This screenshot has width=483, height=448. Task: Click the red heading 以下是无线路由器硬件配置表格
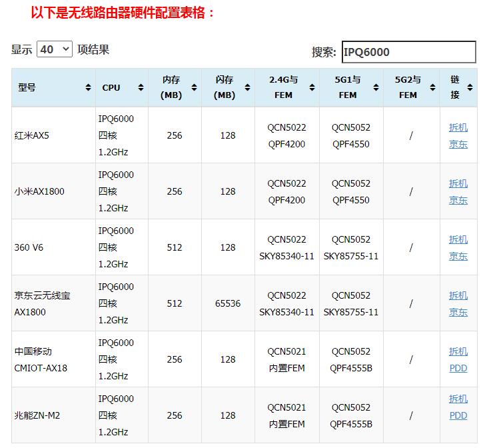[123, 13]
